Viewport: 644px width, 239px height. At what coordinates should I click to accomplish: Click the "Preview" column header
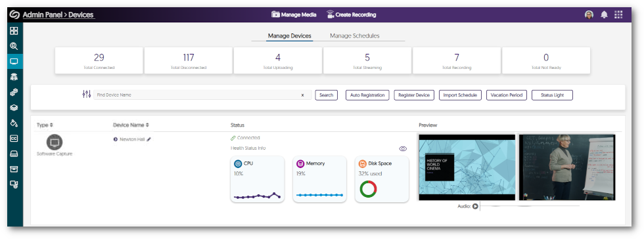[x=428, y=125]
